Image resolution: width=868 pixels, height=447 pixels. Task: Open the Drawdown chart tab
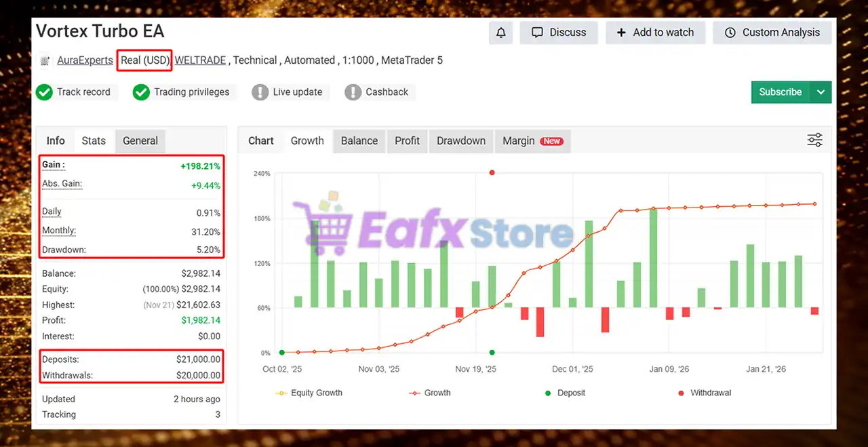point(460,141)
